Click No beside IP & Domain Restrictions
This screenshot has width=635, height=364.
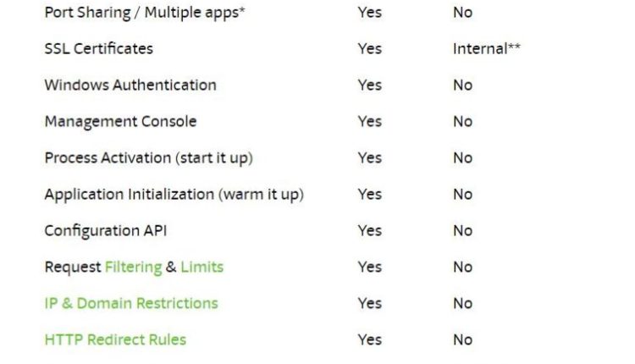462,304
